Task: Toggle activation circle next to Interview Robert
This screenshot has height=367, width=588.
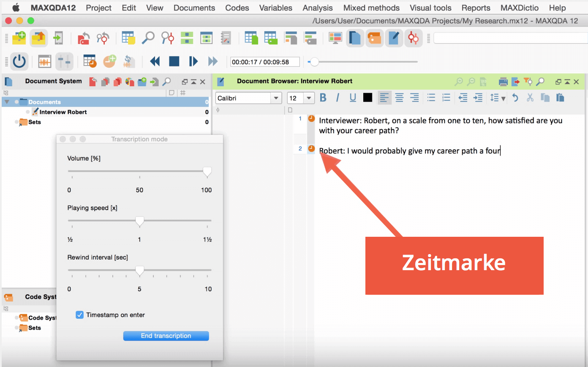Action: pyautogui.click(x=27, y=112)
